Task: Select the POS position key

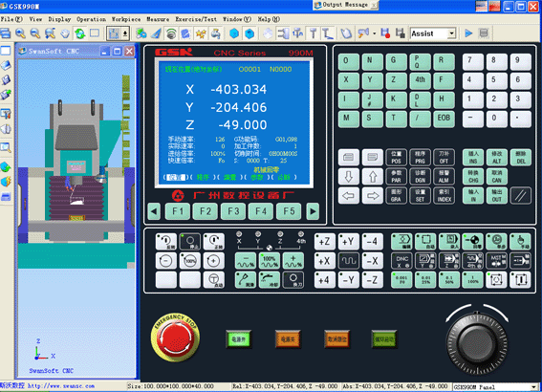Action: click(396, 158)
